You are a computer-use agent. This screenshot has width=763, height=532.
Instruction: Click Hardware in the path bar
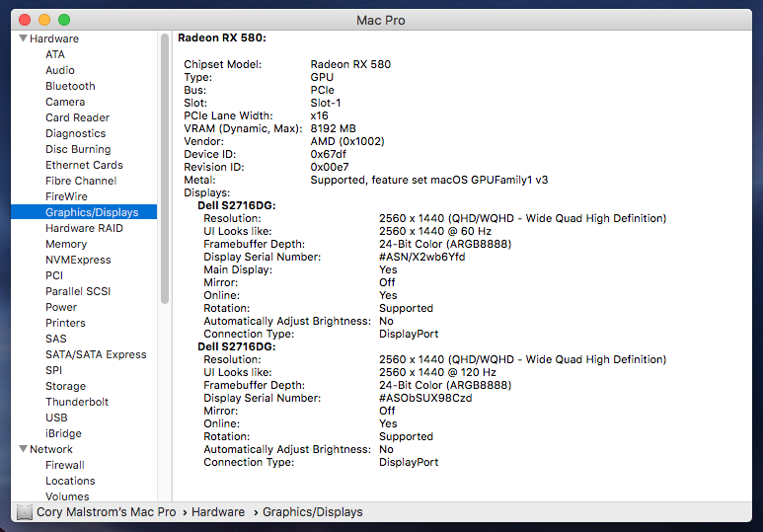(218, 512)
